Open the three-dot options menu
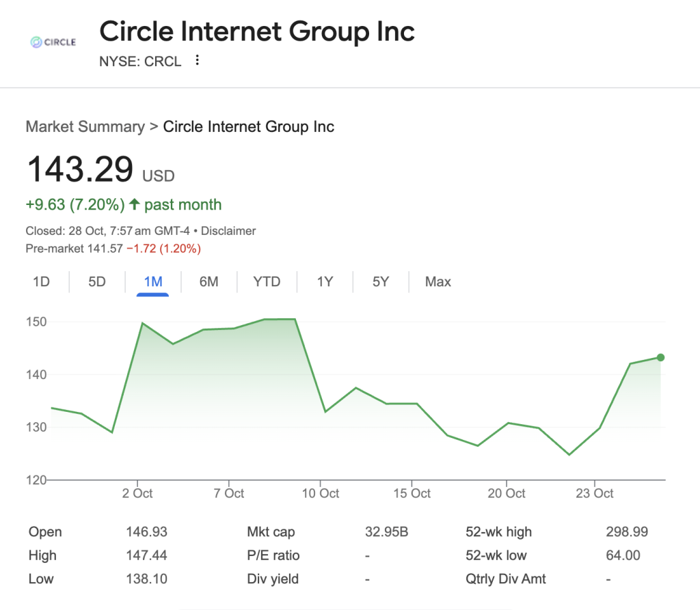 click(x=198, y=61)
